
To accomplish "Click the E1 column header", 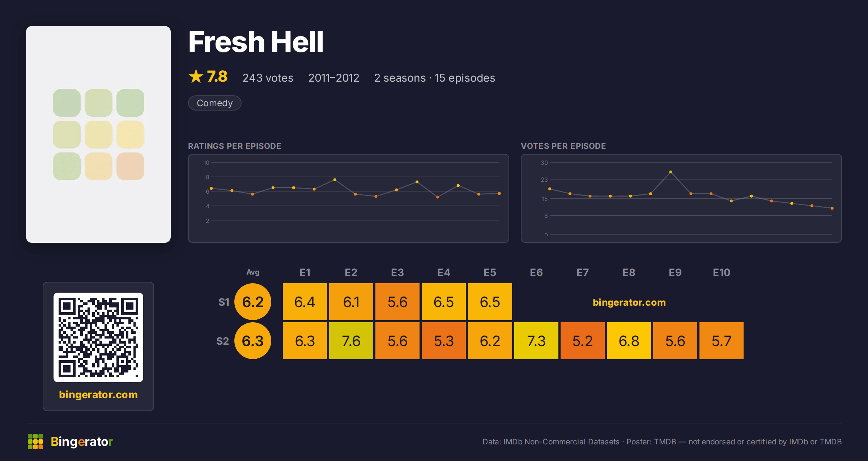I will click(305, 272).
